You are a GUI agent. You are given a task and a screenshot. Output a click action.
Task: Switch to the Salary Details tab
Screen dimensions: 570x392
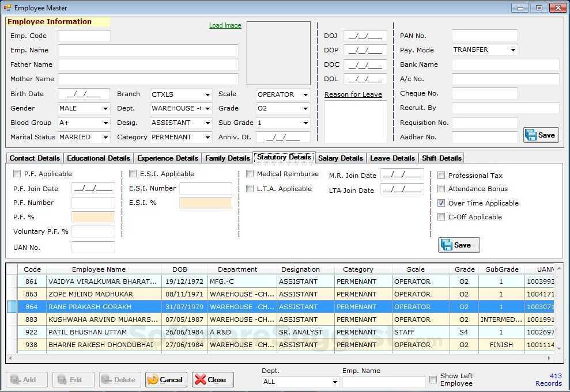(x=341, y=157)
